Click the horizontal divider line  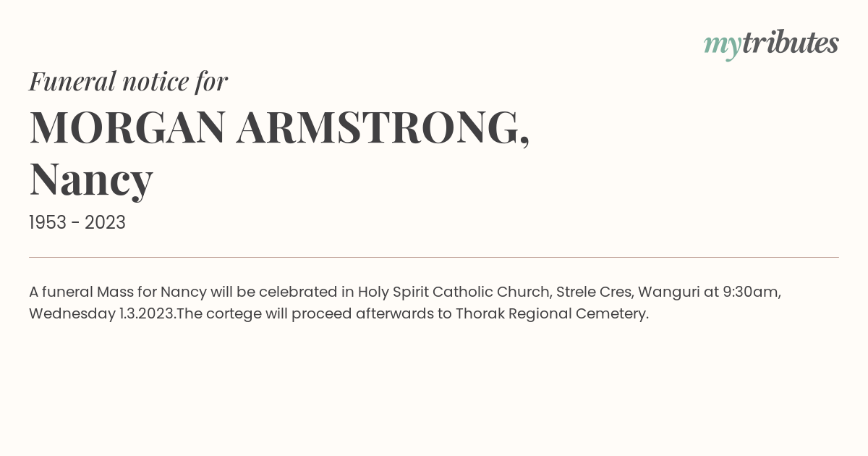point(434,257)
